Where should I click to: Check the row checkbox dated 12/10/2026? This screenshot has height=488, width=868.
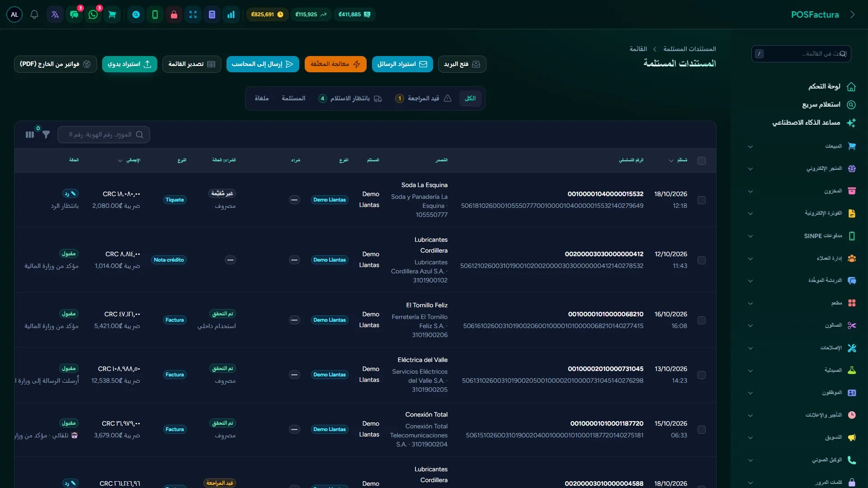pos(702,260)
